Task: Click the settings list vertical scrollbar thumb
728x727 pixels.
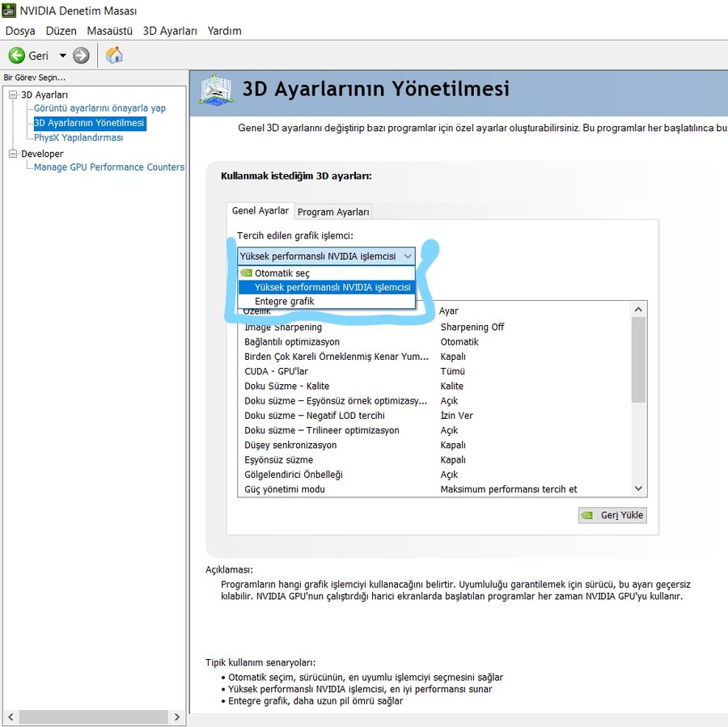Action: [x=638, y=360]
